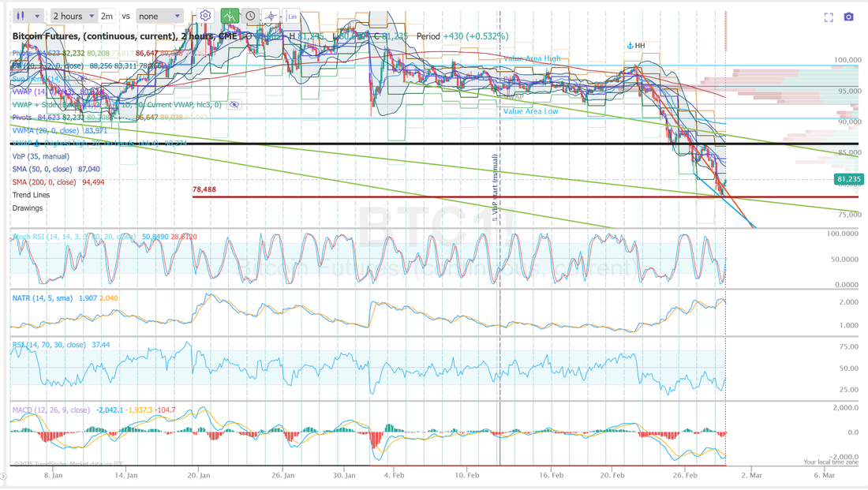The image size is (868, 490).
Task: Activate the crosshair cursor tool
Action: (x=271, y=16)
